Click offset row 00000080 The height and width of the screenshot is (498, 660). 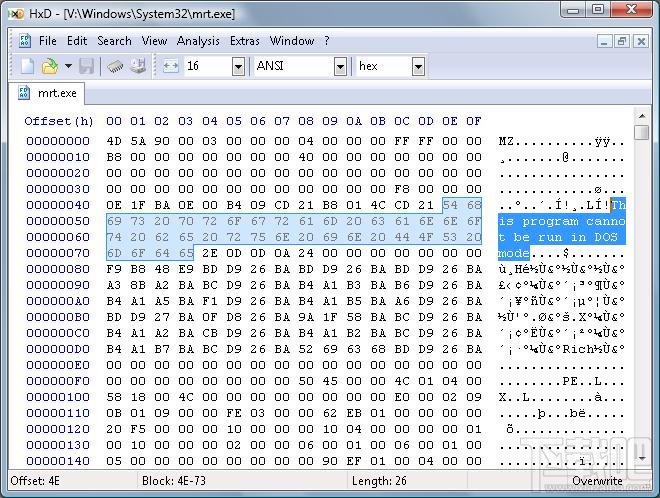(x=58, y=269)
